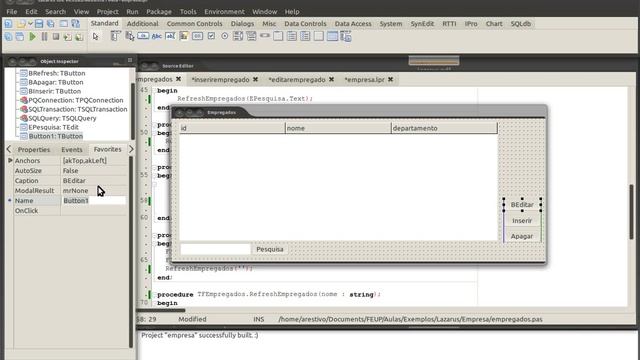Open the Package menu
The height and width of the screenshot is (360, 640).
pyautogui.click(x=159, y=11)
